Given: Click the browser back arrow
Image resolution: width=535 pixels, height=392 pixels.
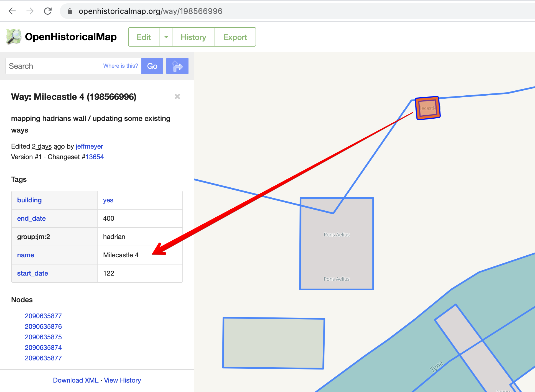Looking at the screenshot, I should [x=12, y=11].
